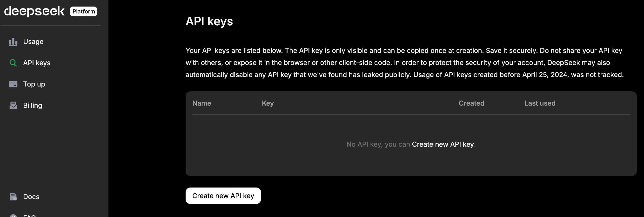644x217 pixels.
Task: Click the Platform badge beside logo
Action: (x=83, y=12)
